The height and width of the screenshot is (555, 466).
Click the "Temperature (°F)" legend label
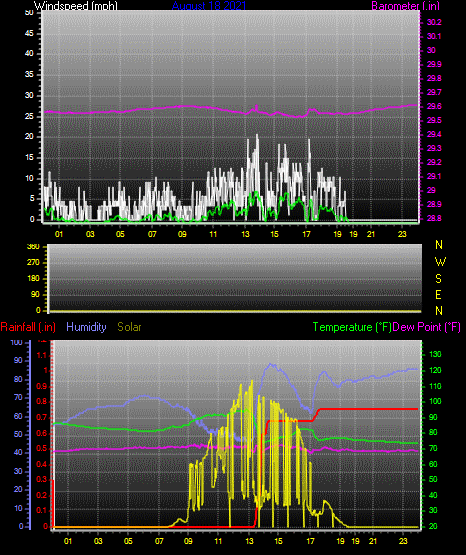tap(352, 327)
